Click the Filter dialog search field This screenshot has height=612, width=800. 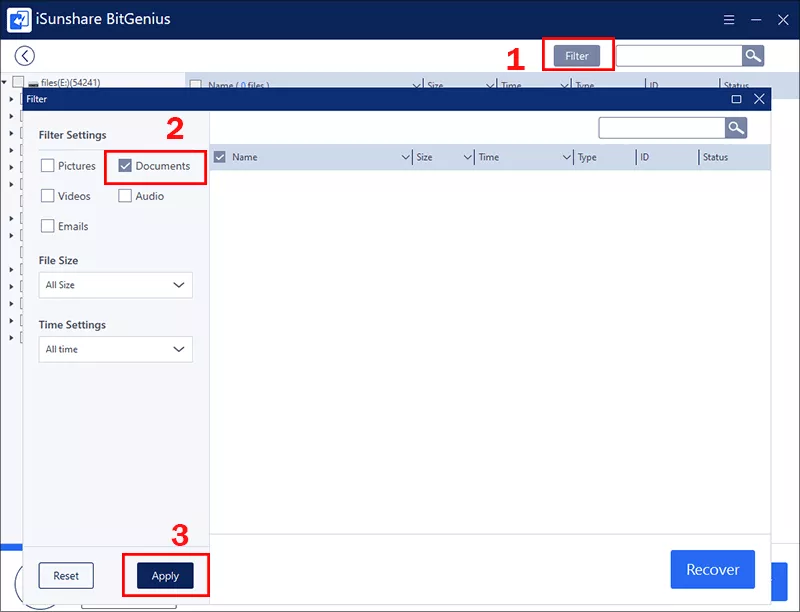662,128
